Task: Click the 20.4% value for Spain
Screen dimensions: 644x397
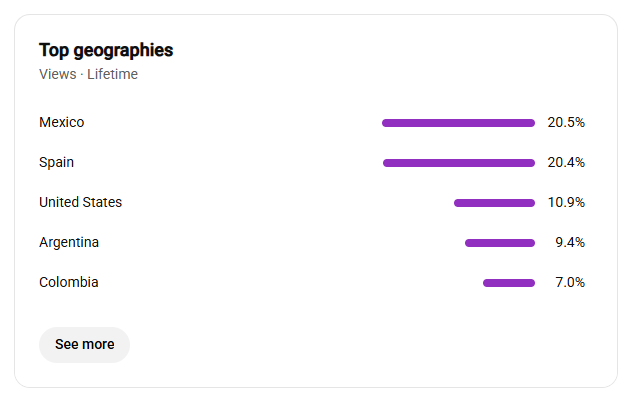Action: (x=566, y=163)
